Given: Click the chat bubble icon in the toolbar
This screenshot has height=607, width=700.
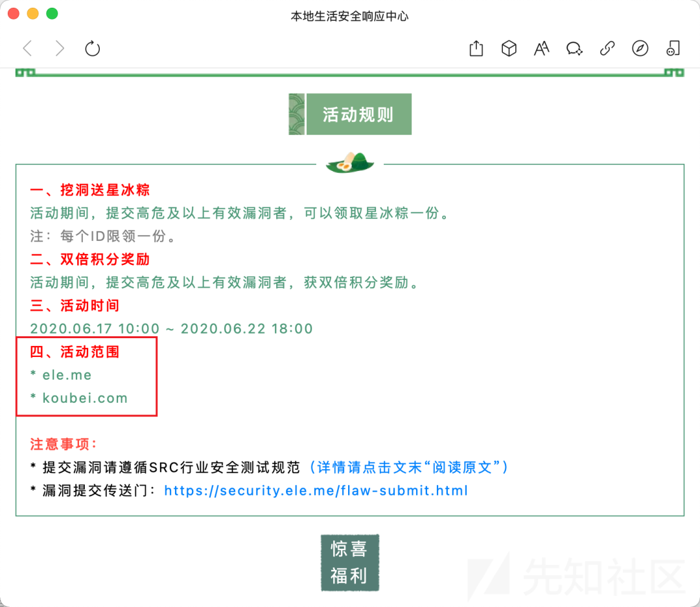Looking at the screenshot, I should 574,48.
